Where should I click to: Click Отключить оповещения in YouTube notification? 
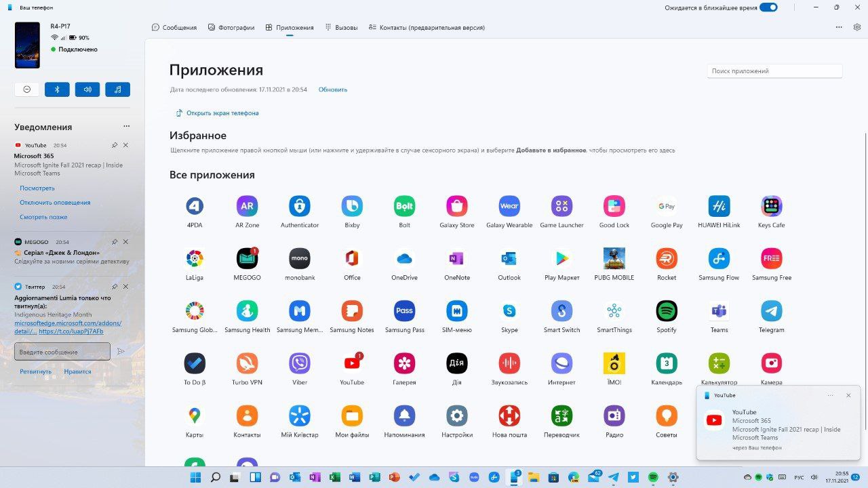click(55, 203)
